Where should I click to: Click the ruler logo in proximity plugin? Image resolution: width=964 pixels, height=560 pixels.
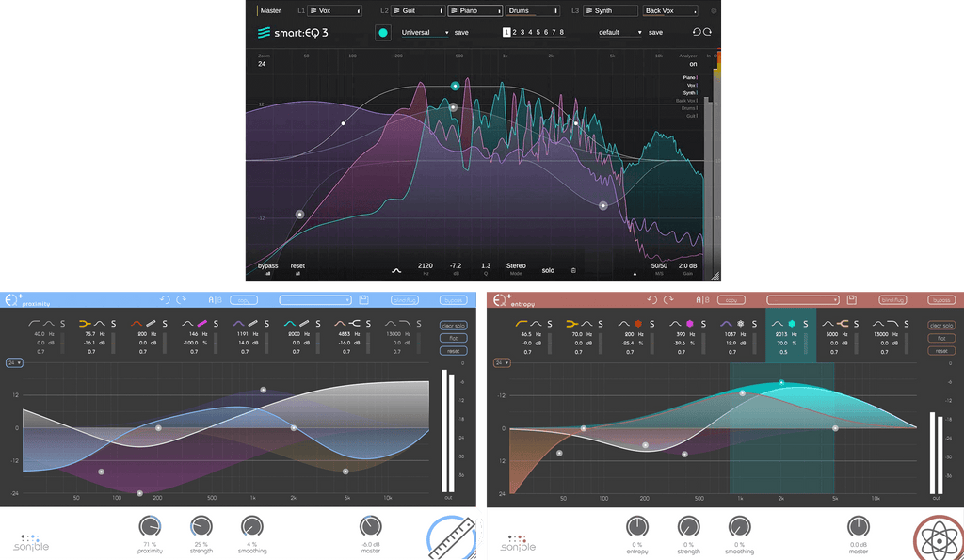(453, 537)
